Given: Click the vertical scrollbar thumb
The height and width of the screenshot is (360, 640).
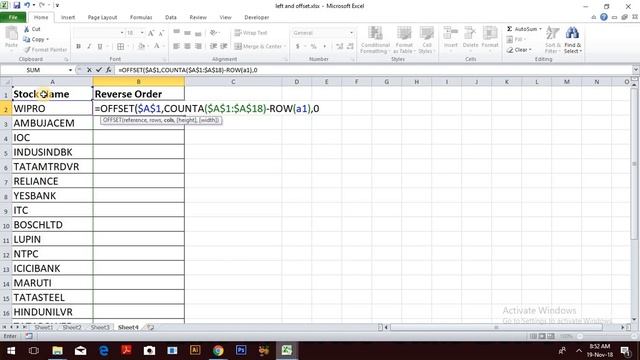Looking at the screenshot, I should point(634,163).
